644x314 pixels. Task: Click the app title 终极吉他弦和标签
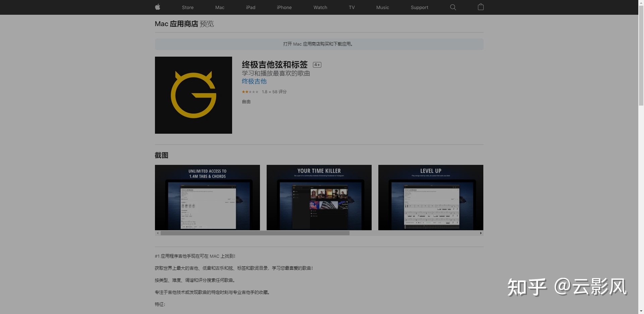(x=275, y=65)
